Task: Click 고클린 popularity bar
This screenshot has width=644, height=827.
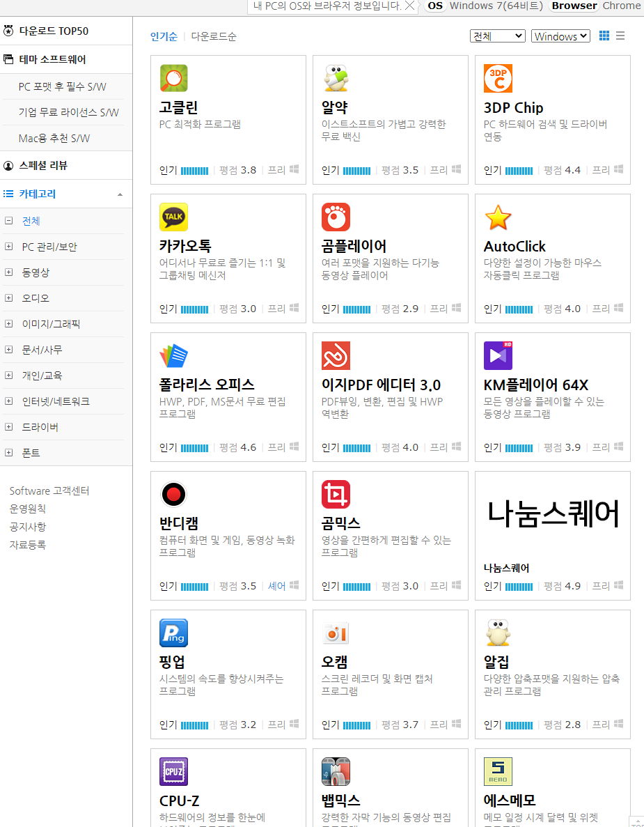Action: pyautogui.click(x=194, y=171)
